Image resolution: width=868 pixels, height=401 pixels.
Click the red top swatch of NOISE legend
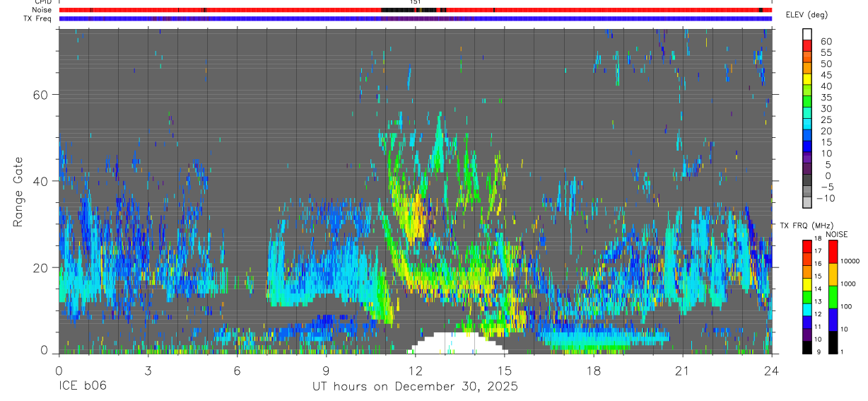point(832,251)
